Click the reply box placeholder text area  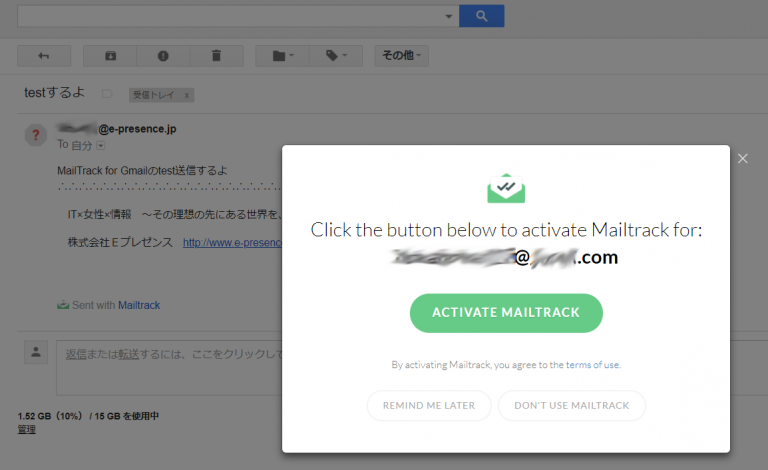169,368
